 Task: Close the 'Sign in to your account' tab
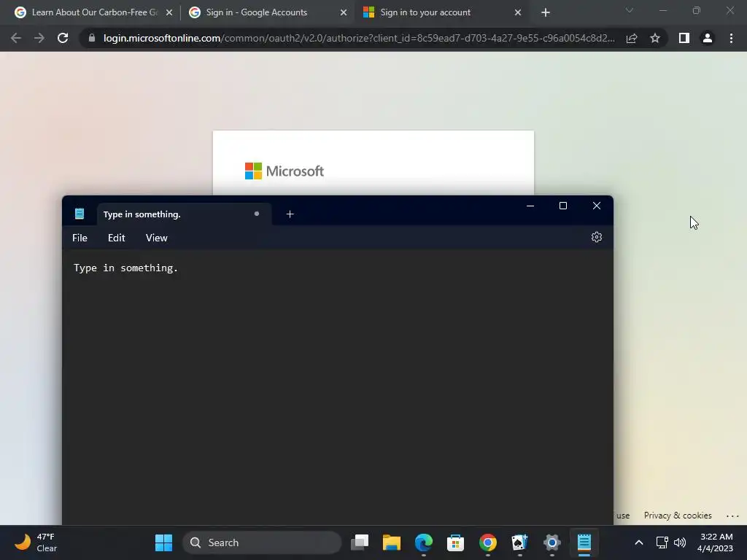coord(518,13)
